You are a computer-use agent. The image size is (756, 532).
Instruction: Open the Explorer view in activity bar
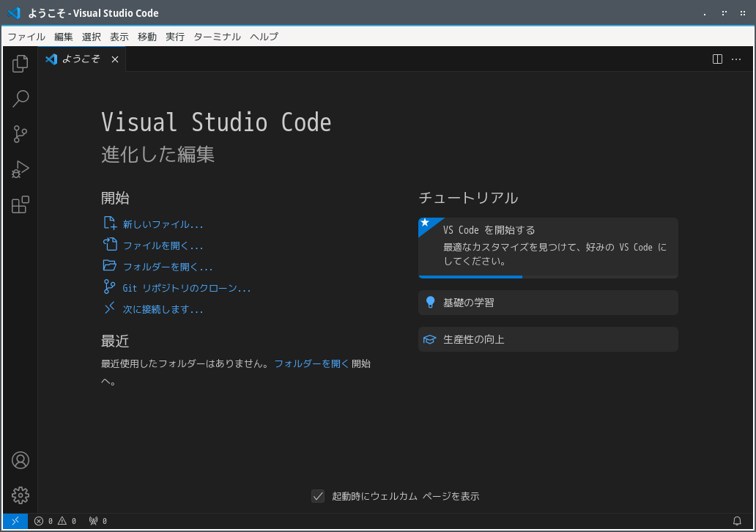click(21, 64)
